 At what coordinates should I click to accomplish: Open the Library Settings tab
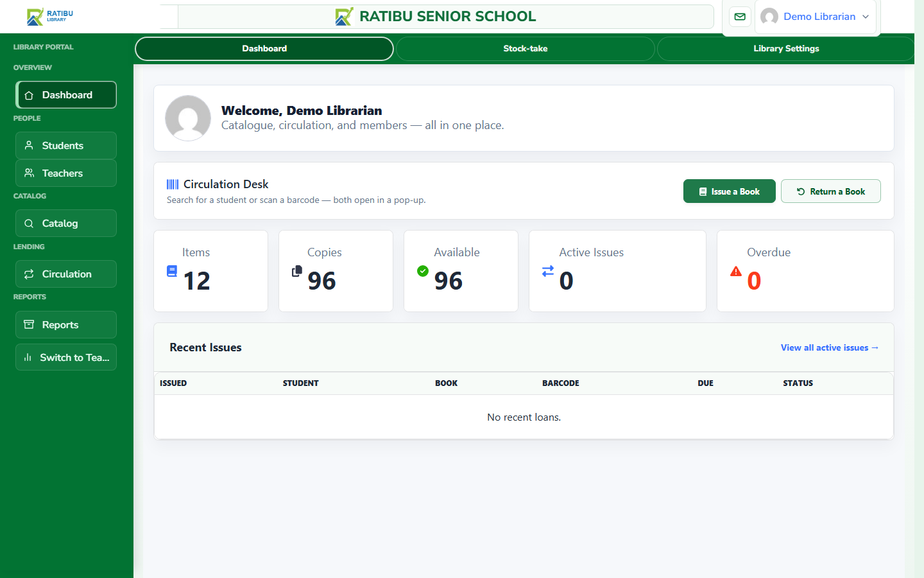[x=786, y=49]
